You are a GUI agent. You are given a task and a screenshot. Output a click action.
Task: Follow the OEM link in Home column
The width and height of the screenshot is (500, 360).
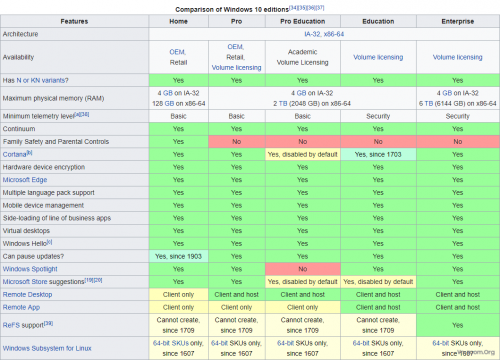pyautogui.click(x=177, y=52)
